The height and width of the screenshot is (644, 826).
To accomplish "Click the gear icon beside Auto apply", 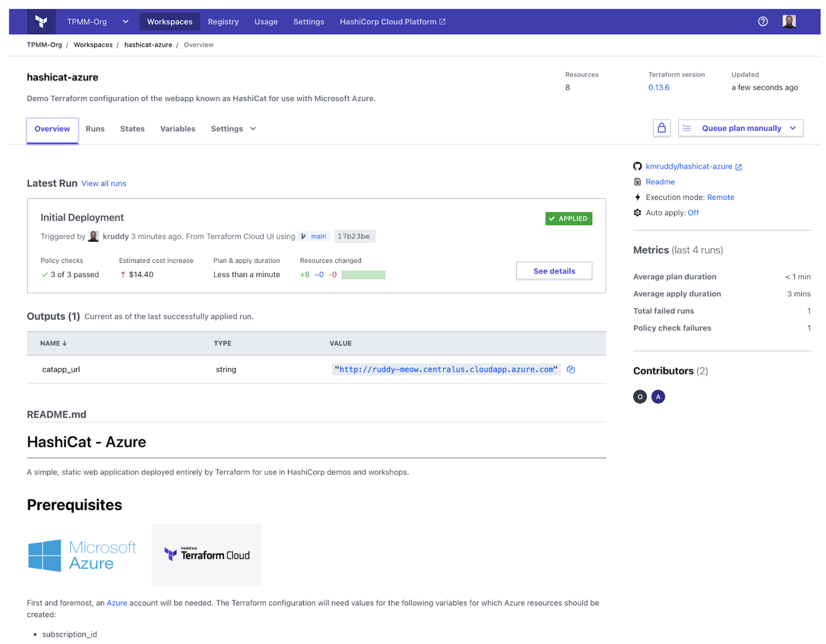I will coord(637,213).
